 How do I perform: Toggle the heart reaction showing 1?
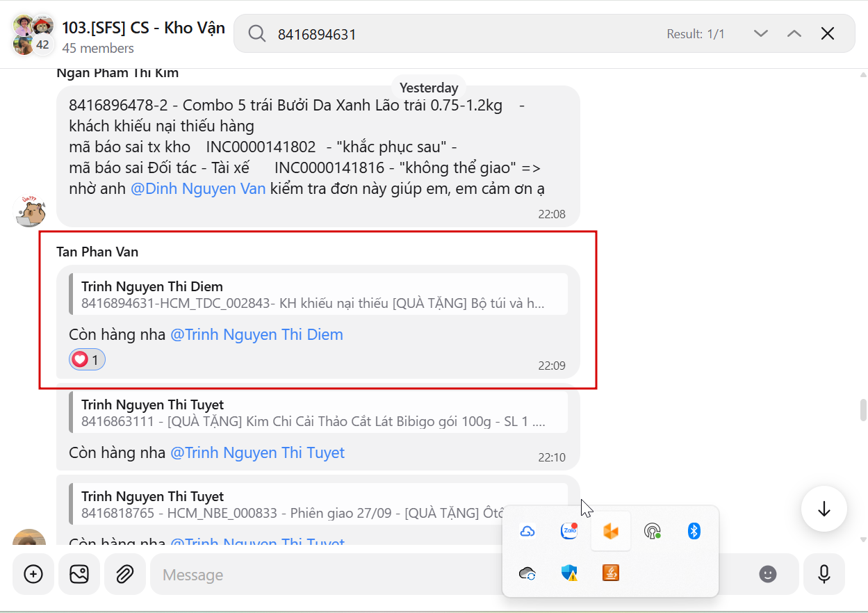click(x=87, y=360)
